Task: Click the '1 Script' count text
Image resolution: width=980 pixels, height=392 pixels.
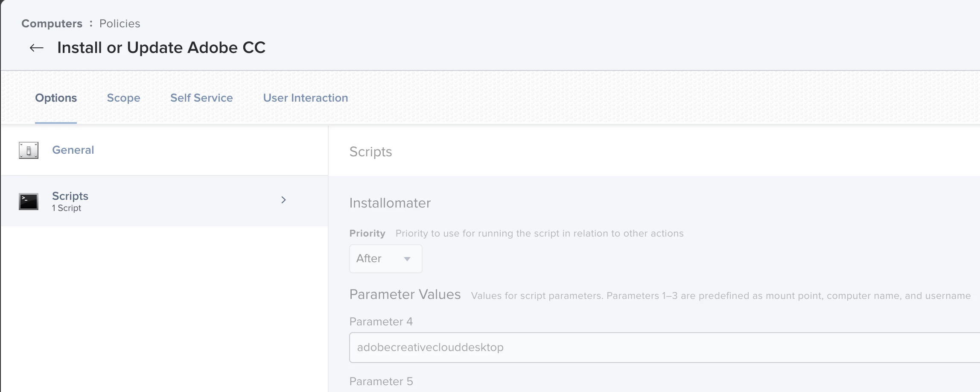Action: (x=67, y=208)
